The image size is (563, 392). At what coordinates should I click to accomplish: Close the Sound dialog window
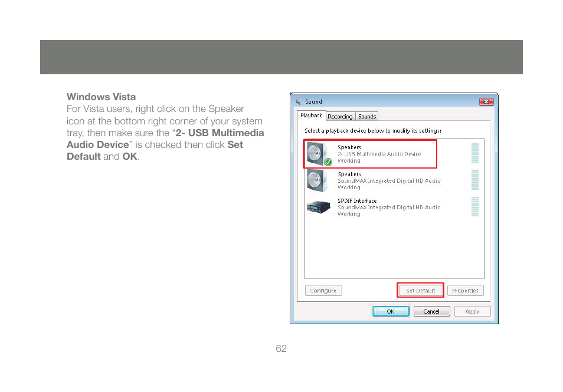[x=486, y=101]
